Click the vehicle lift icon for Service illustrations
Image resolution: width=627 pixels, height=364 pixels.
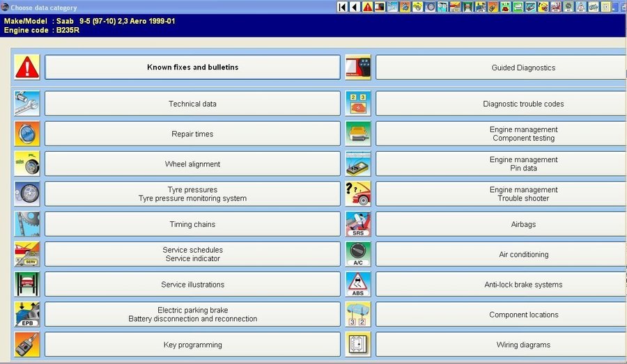(27, 285)
